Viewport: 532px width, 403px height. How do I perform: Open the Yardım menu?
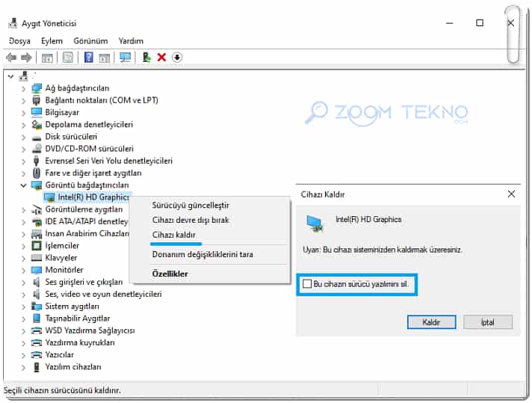click(x=131, y=41)
